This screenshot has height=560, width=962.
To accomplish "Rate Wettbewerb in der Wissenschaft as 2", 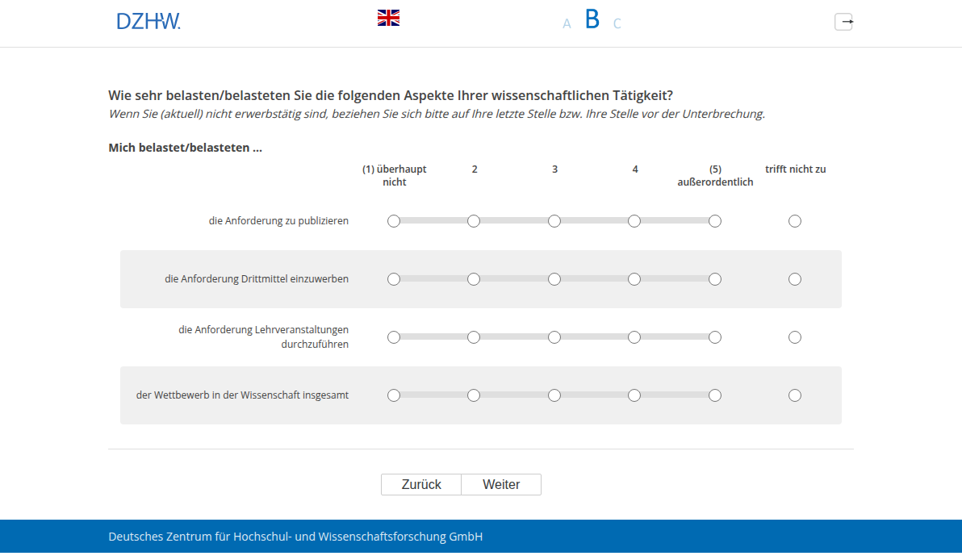I will [x=474, y=395].
